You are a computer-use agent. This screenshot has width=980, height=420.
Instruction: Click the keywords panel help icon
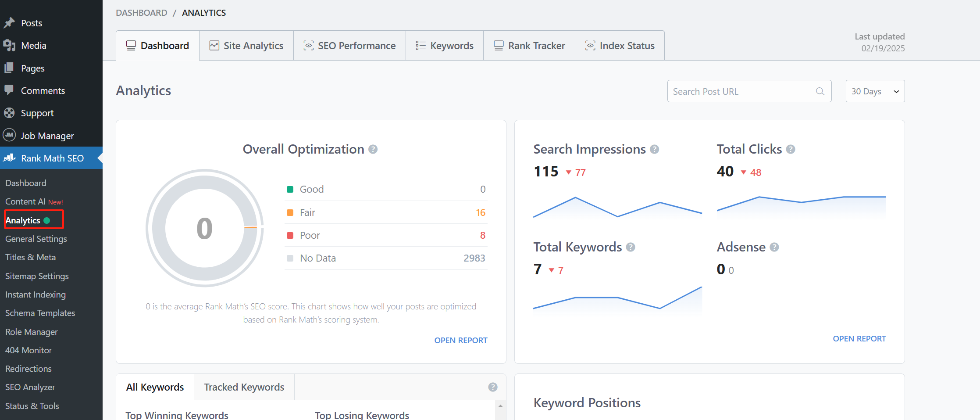[x=492, y=387]
